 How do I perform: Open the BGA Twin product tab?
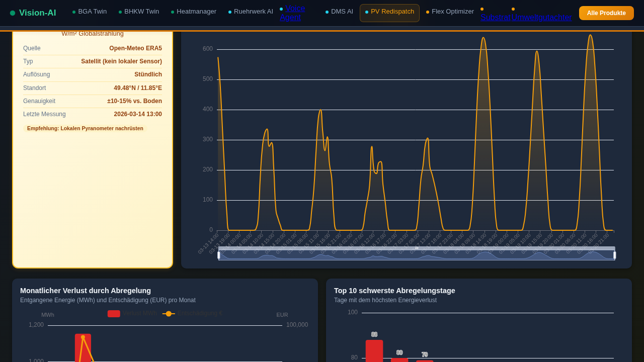(92, 12)
